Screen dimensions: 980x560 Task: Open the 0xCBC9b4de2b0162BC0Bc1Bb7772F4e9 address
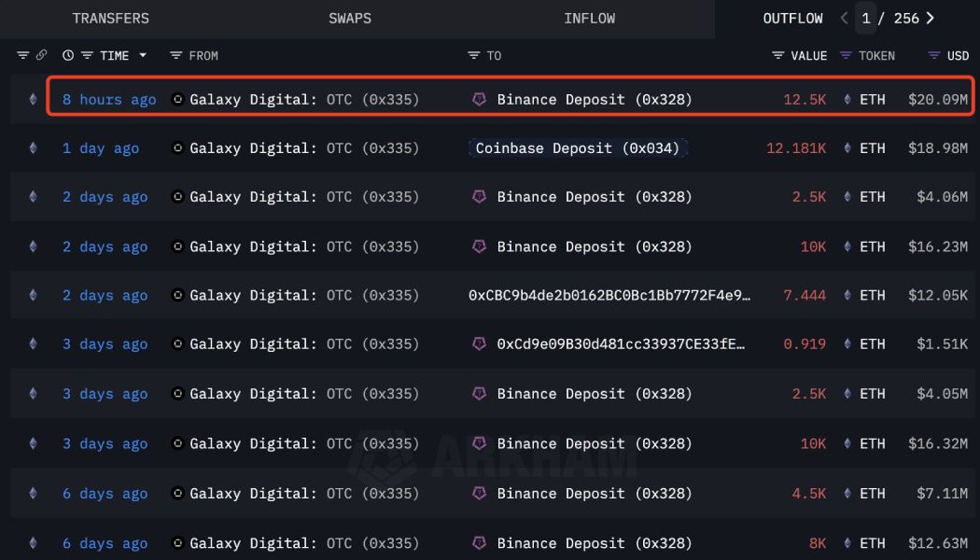[609, 296]
